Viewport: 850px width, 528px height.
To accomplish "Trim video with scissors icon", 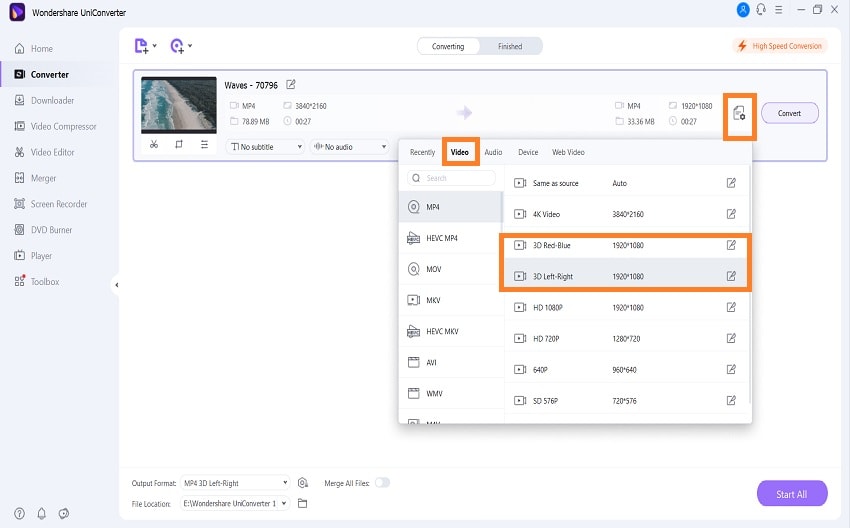I will pos(154,144).
